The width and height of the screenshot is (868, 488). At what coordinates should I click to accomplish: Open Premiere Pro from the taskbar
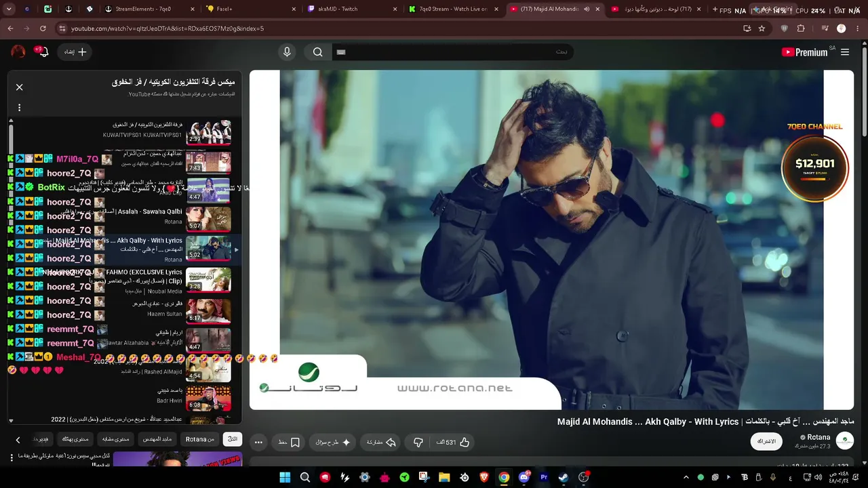[x=544, y=477]
